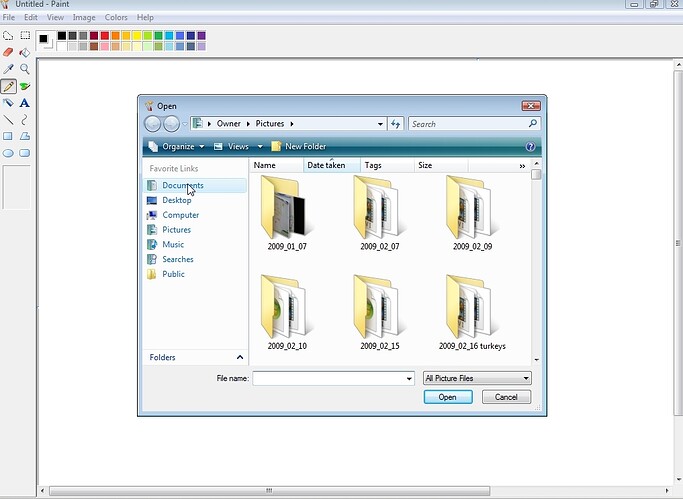683x499 pixels.
Task: Select the Free-Form Select tool
Action: click(8, 36)
